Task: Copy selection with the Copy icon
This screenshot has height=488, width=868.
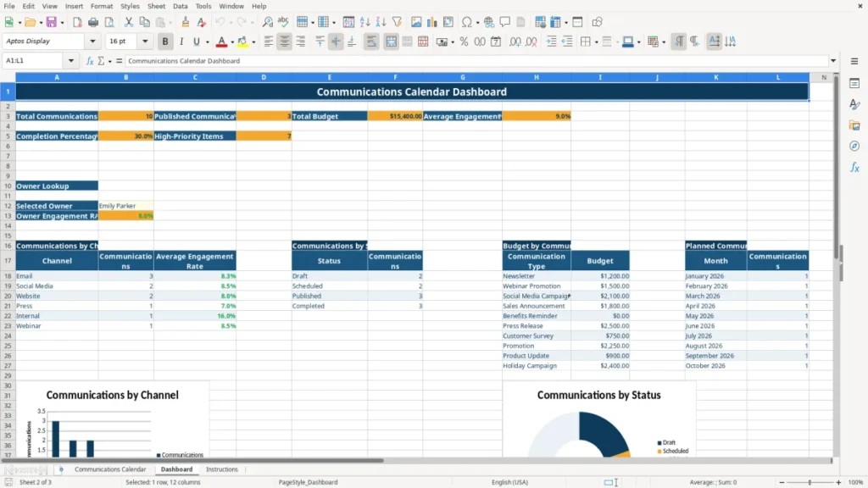Action: [x=144, y=22]
